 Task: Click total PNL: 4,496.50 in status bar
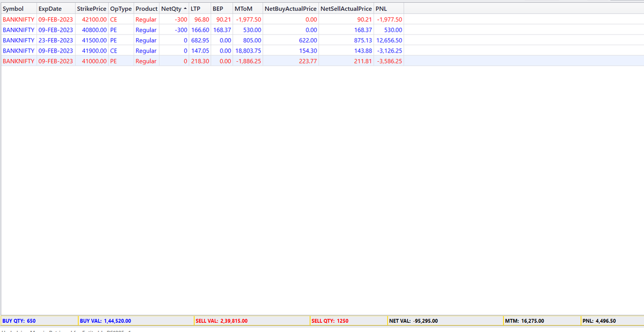click(x=599, y=321)
